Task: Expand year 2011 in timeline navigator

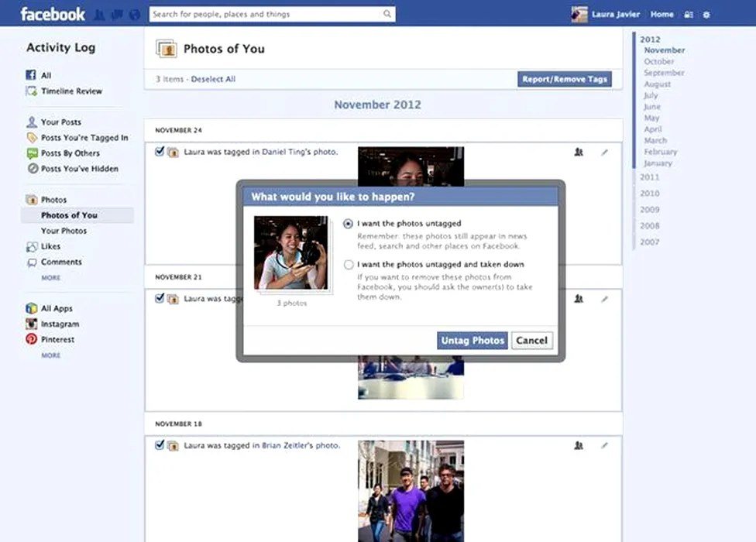Action: coord(649,177)
